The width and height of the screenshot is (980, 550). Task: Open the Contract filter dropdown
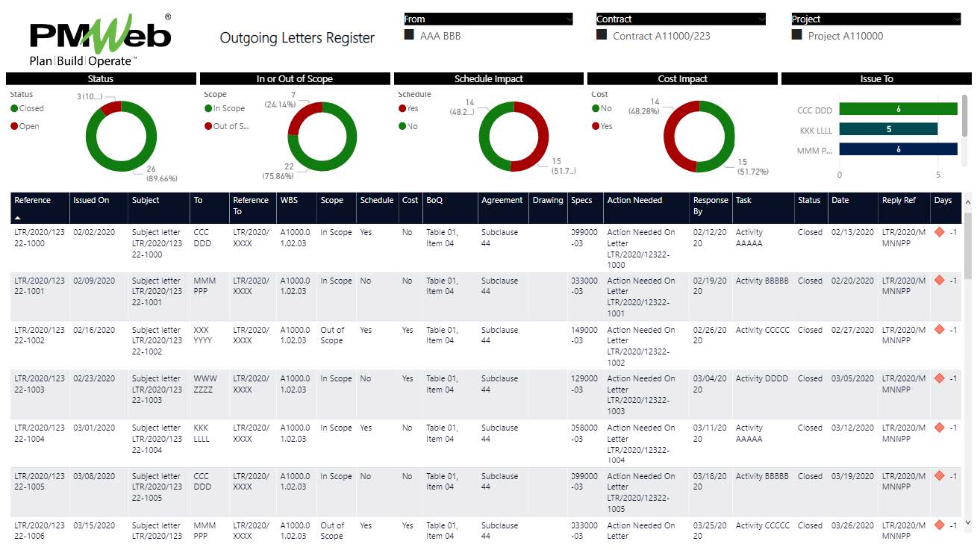click(761, 19)
